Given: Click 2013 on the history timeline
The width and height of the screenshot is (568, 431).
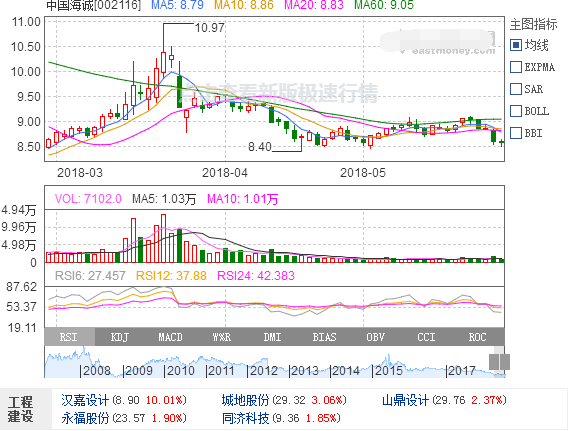Looking at the screenshot, I should pos(305,371).
